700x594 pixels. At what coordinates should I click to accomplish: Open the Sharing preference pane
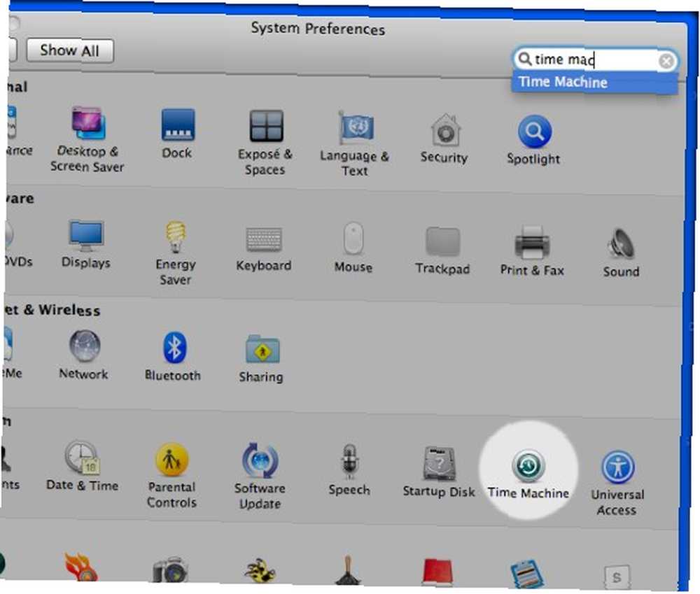tap(261, 359)
